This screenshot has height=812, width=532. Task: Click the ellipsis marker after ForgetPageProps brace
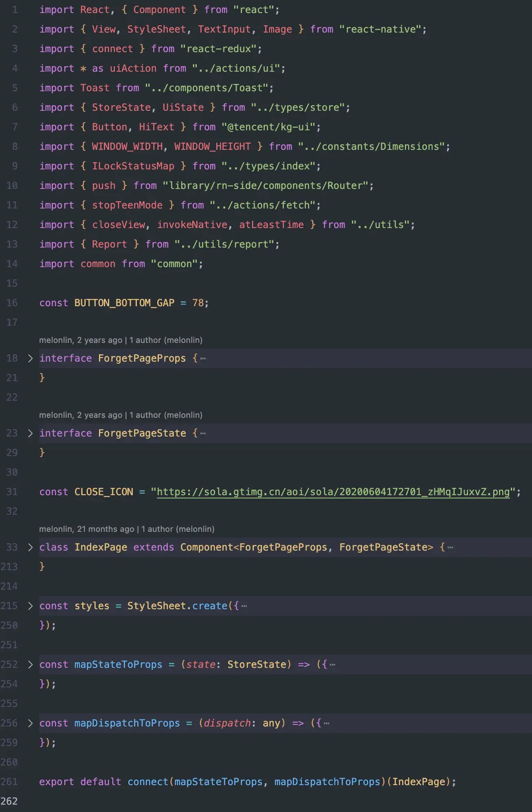click(x=203, y=359)
